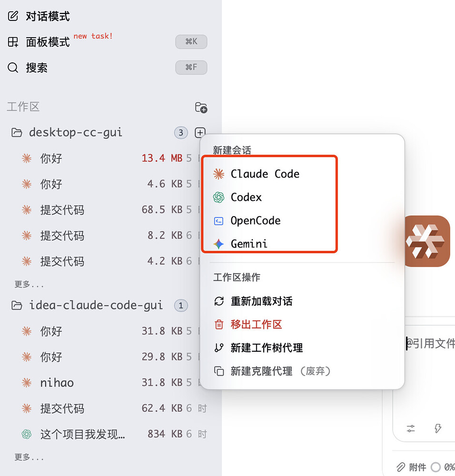Select 新建工作树代理 new worktree agent
Viewport: 455px width, 476px height.
click(x=302, y=347)
